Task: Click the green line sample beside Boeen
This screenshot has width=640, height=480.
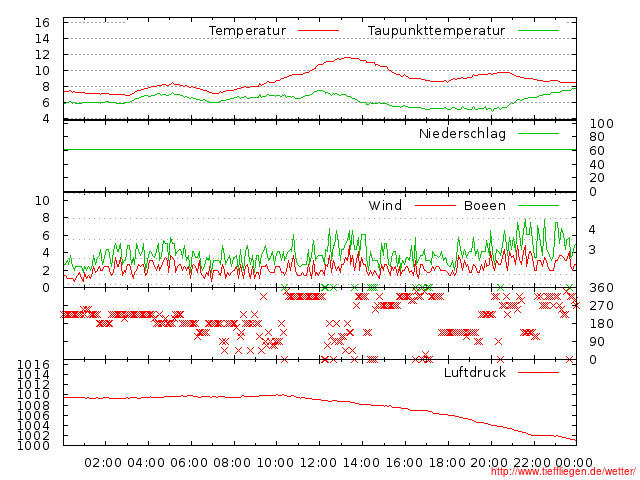Action: [x=538, y=205]
